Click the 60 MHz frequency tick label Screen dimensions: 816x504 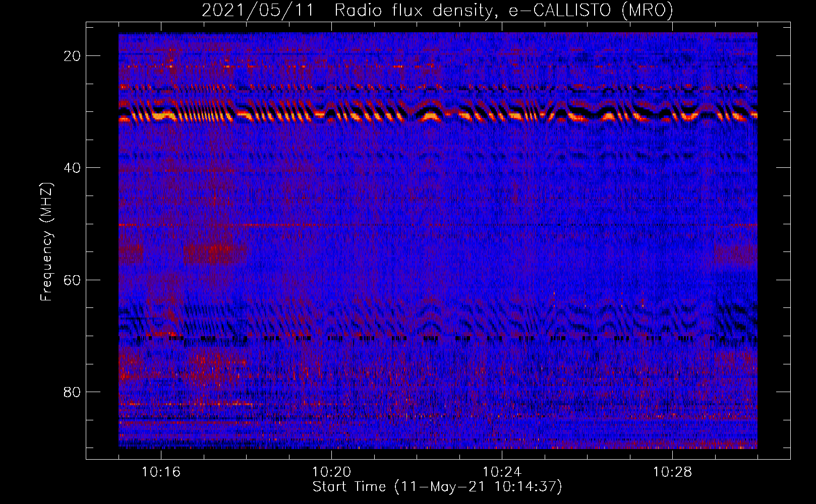coord(73,280)
